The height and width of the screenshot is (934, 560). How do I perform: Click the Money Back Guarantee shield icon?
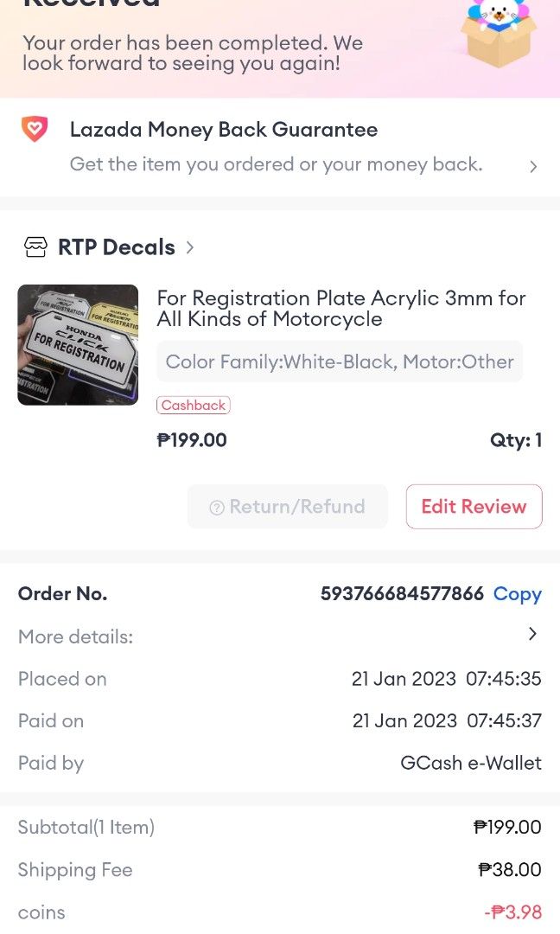[35, 128]
